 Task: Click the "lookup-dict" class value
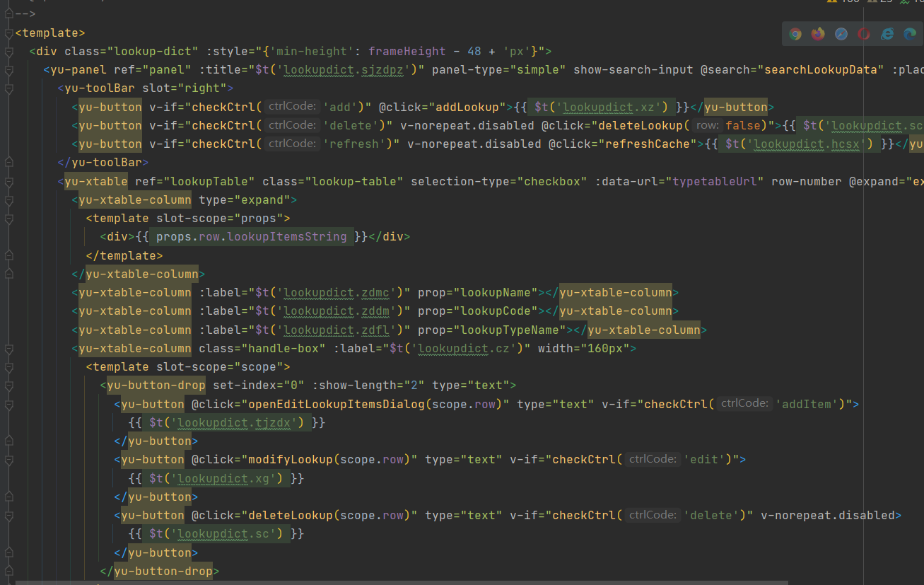point(153,51)
